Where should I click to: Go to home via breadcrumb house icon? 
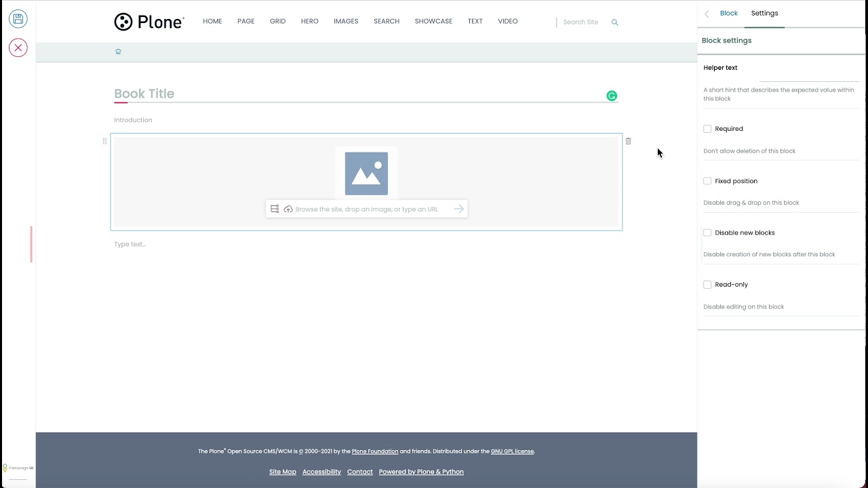click(118, 52)
